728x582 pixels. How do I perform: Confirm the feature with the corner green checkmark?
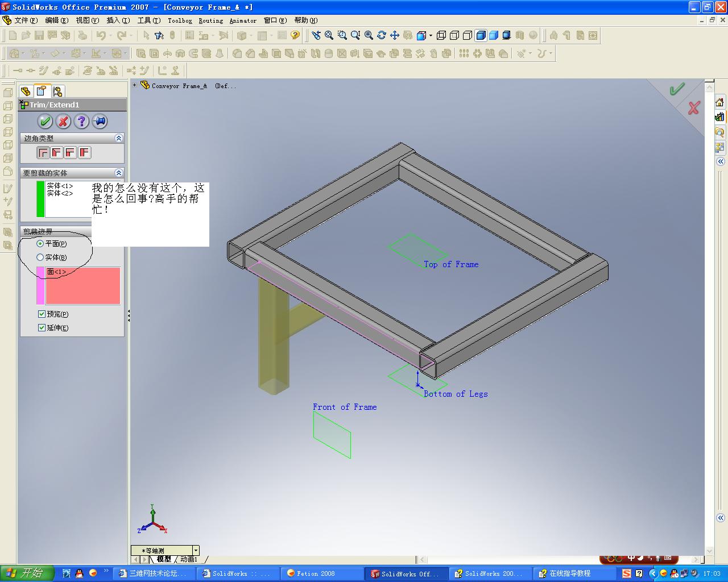tap(677, 89)
